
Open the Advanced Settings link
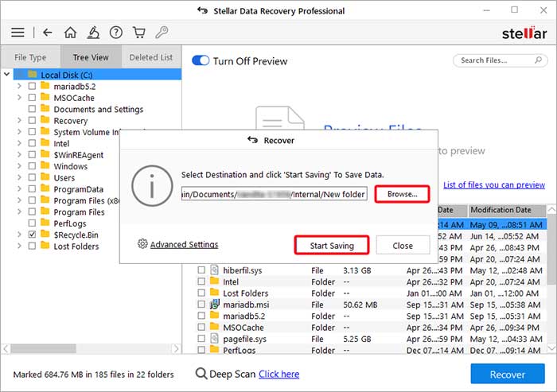pyautogui.click(x=184, y=244)
